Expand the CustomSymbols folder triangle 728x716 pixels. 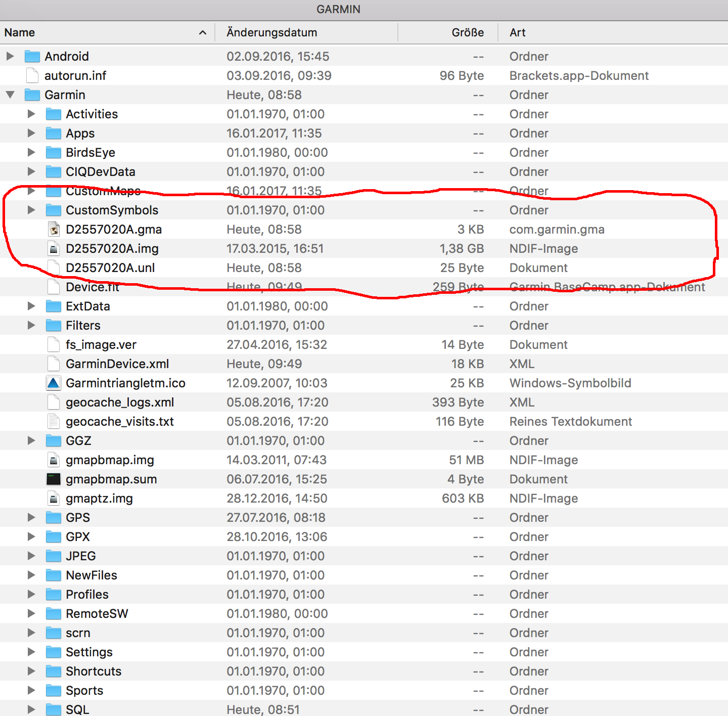pos(31,210)
